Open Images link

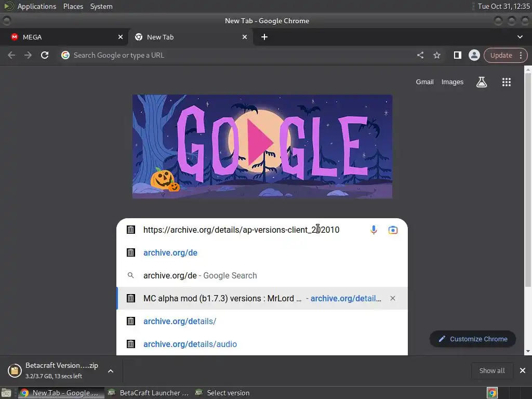pyautogui.click(x=453, y=82)
